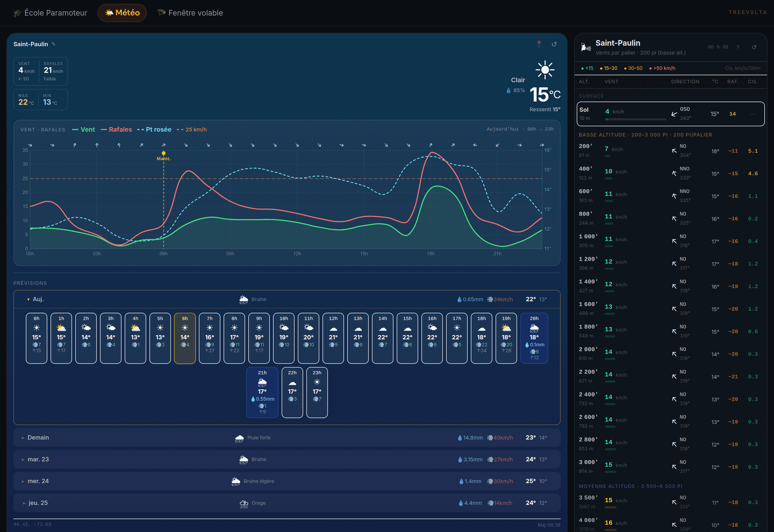This screenshot has width=774, height=532.
Task: Open the help question mark icon
Action: point(738,47)
